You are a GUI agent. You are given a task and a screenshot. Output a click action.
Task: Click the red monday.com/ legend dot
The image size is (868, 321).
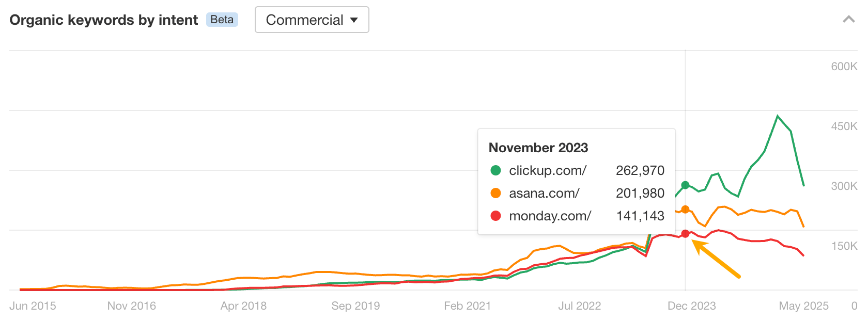pyautogui.click(x=495, y=216)
